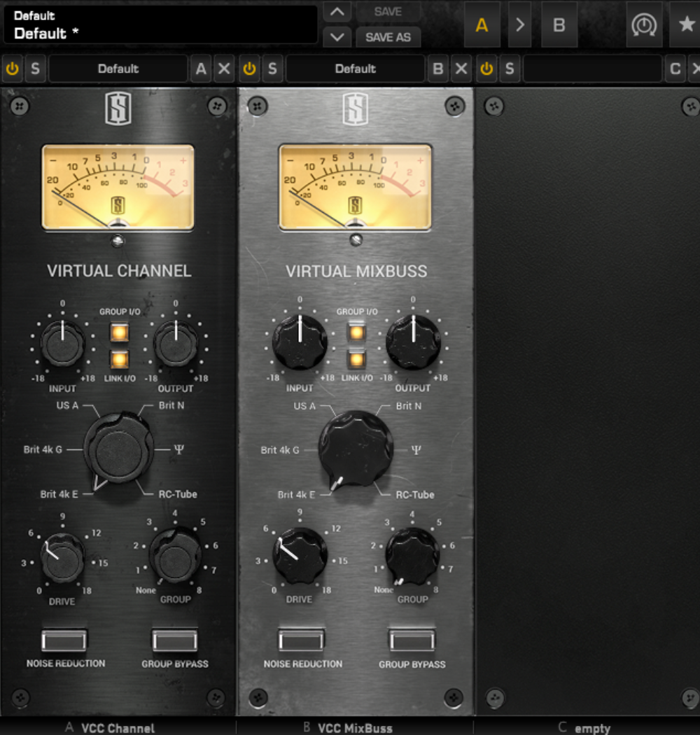
Task: Select RC-Tube console on Virtual Channel
Action: (178, 494)
